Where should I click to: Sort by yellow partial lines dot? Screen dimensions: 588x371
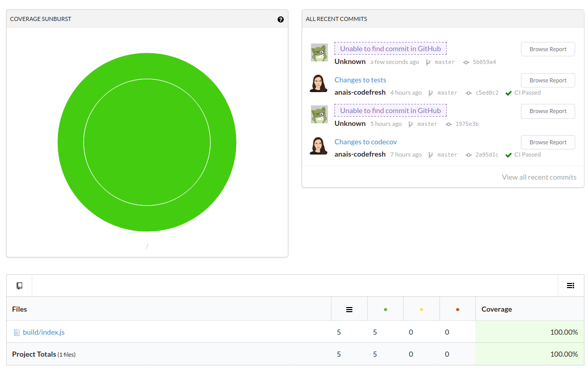click(x=422, y=309)
